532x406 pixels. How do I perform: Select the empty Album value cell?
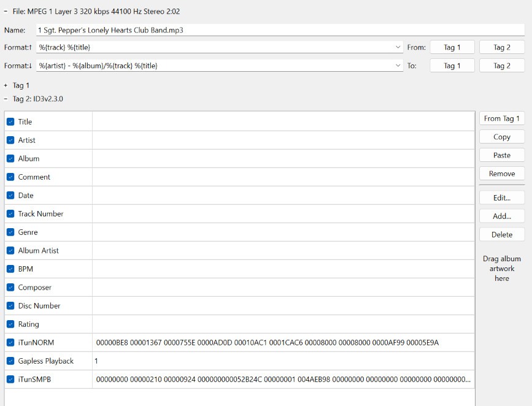[x=283, y=159]
